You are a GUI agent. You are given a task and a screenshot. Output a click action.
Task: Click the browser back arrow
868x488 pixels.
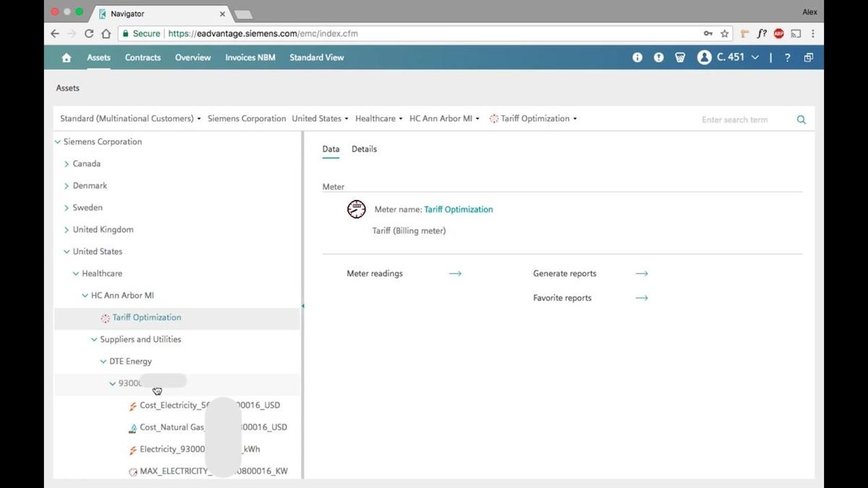55,33
